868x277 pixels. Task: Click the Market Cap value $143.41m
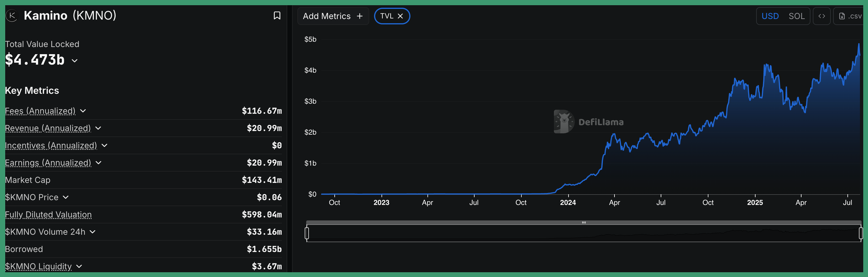tap(262, 180)
